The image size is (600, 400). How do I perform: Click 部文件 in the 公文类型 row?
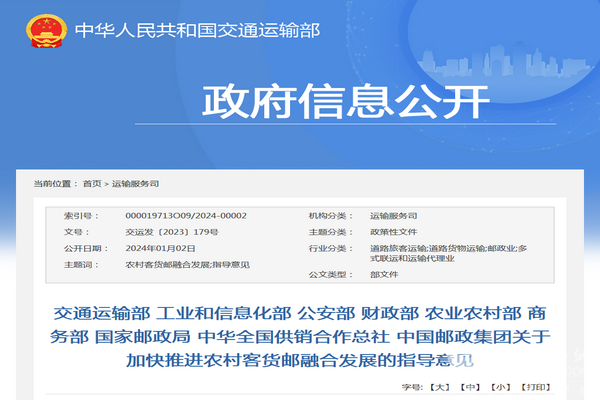click(x=384, y=274)
